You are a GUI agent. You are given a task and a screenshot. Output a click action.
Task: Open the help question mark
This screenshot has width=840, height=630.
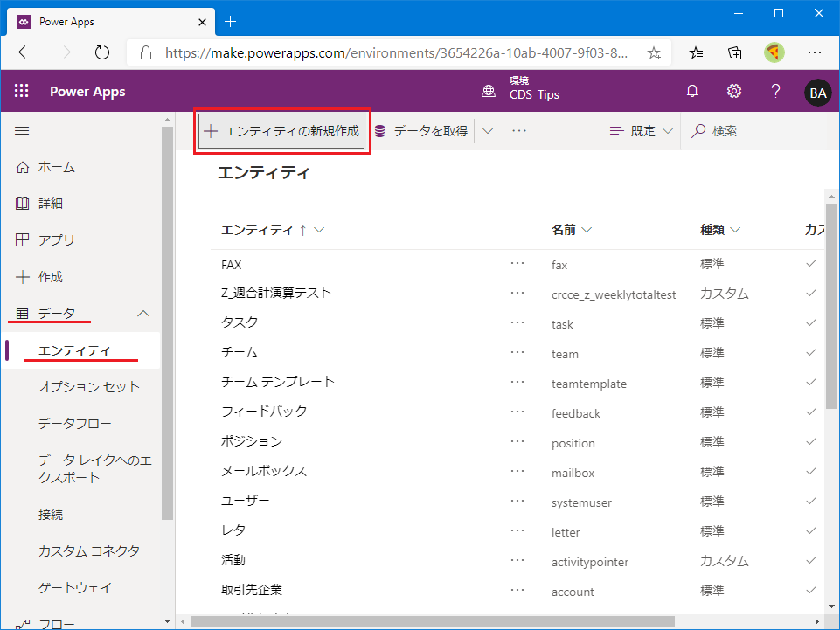coord(775,91)
